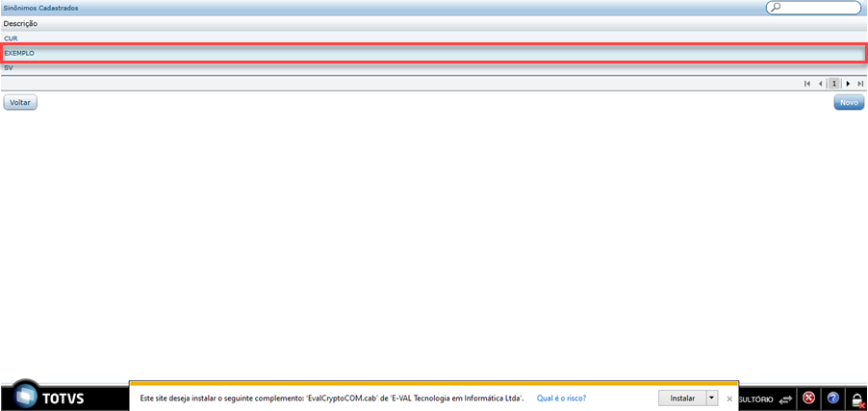Go to the last page arrow

(860, 84)
